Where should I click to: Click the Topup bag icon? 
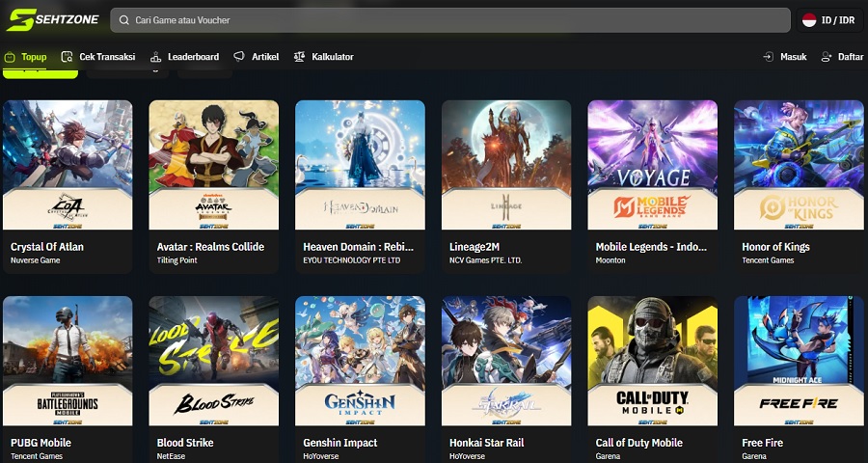[x=10, y=57]
